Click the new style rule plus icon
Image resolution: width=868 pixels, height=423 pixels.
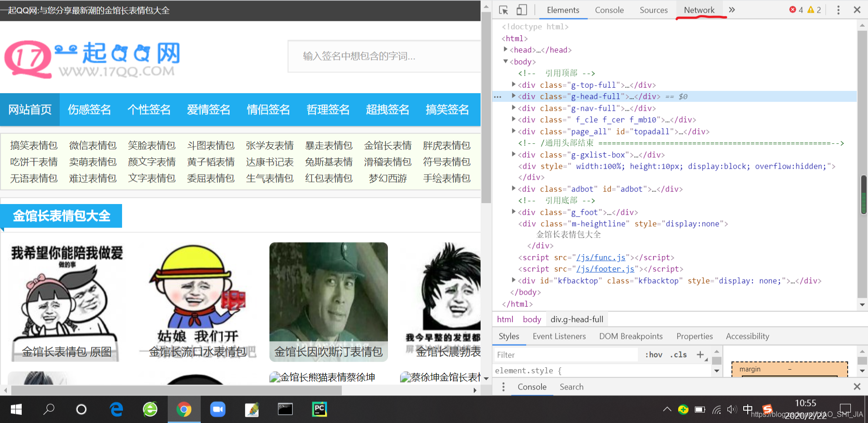[700, 355]
